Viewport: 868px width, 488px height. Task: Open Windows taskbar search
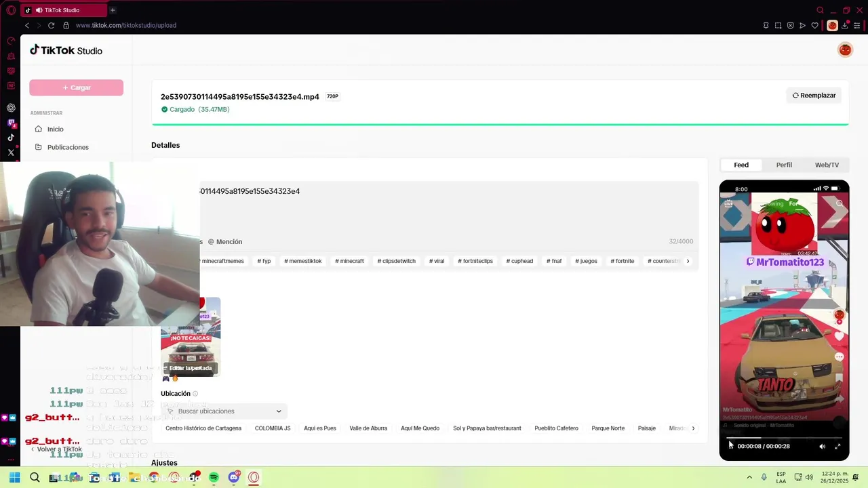coord(35,477)
